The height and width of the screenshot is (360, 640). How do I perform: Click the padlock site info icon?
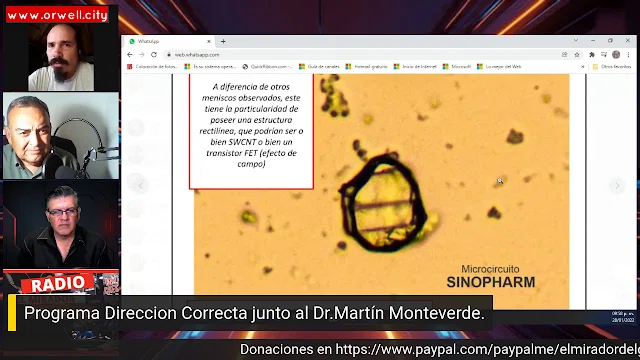pyautogui.click(x=169, y=55)
